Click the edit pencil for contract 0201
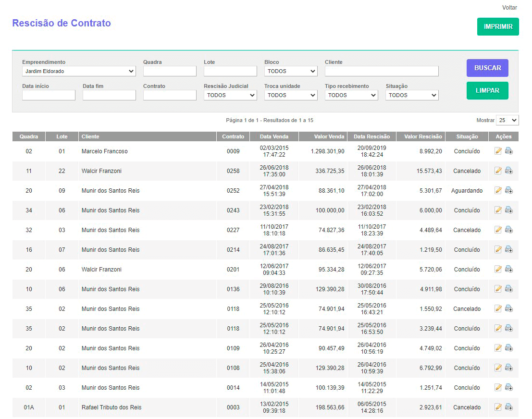The width and height of the screenshot is (532, 419). point(498,270)
